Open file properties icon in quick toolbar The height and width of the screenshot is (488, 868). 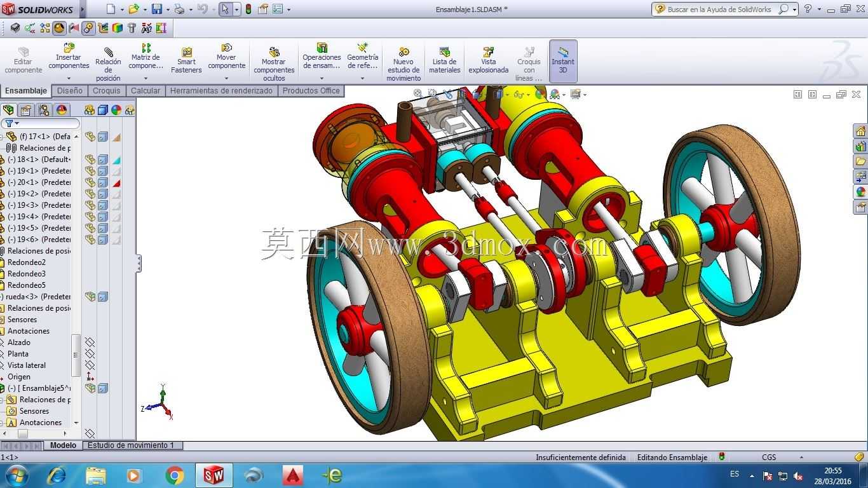262,10
